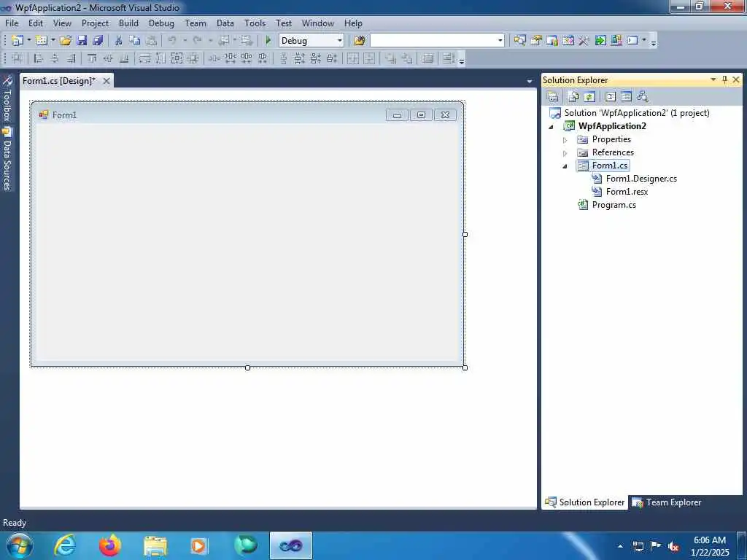Screen dimensions: 747x560
Task: Close the Form1.cs [Design] tab
Action: point(107,81)
